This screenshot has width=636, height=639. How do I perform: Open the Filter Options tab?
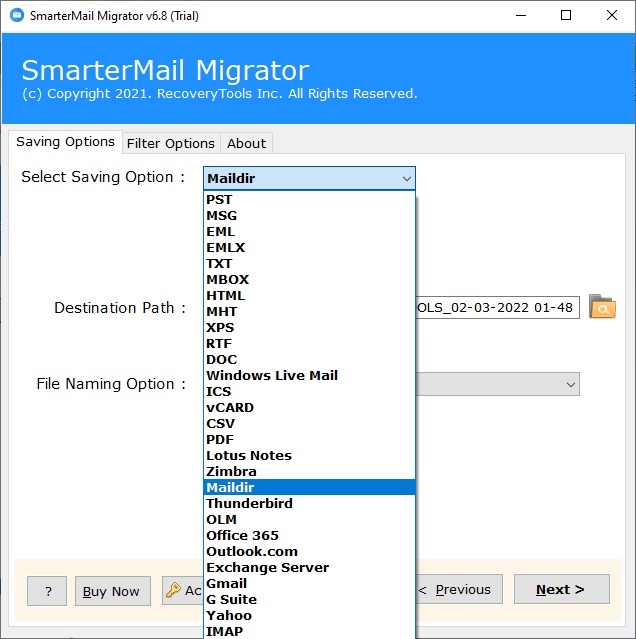[171, 143]
